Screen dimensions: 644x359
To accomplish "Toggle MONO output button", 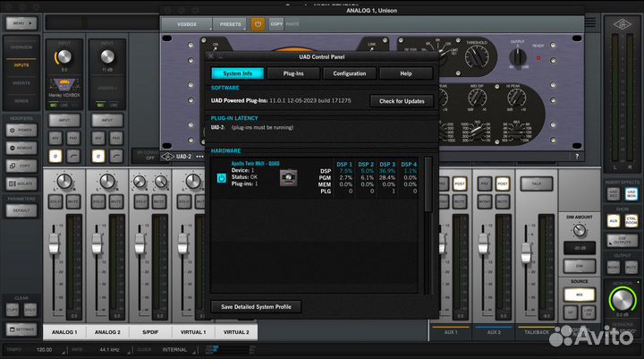I will [614, 268].
